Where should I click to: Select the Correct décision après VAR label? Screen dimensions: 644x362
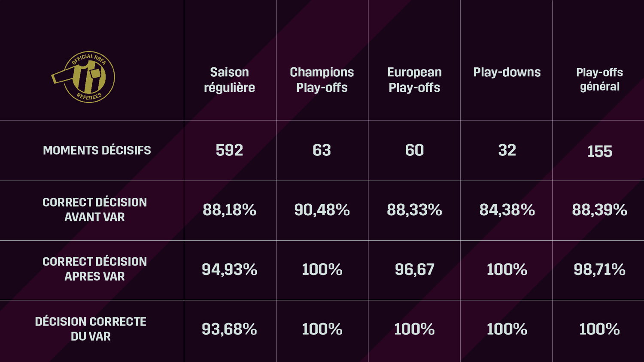(x=94, y=269)
